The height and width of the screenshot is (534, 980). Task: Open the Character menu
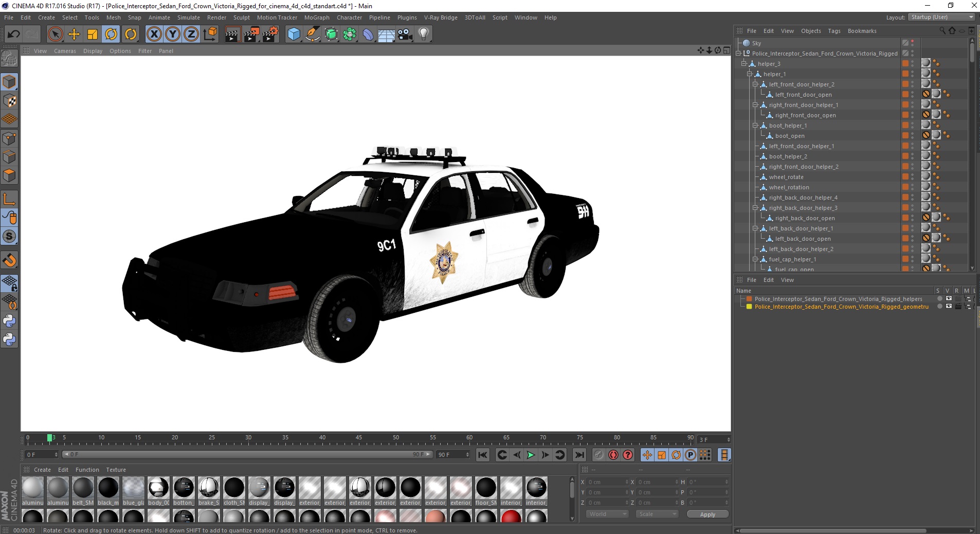(350, 17)
